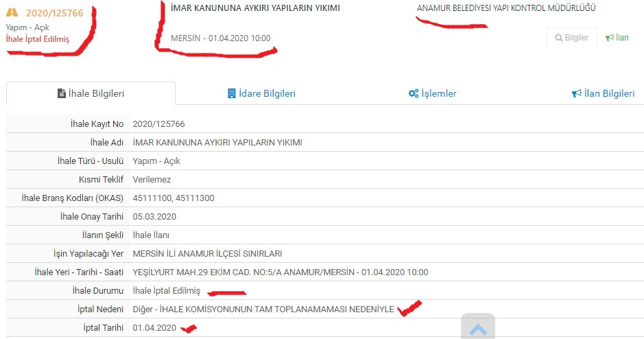Click the list icon on İdare Bilgileri
The image size is (644, 339).
(232, 94)
